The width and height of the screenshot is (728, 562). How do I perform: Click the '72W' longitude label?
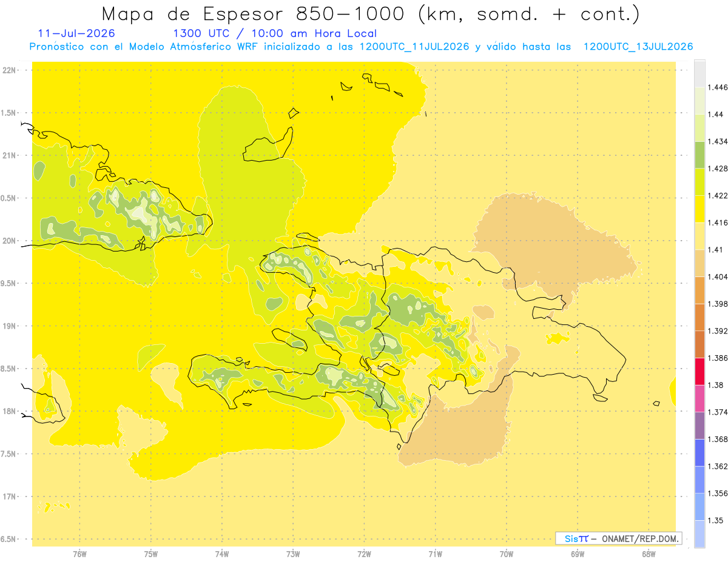[x=364, y=554]
